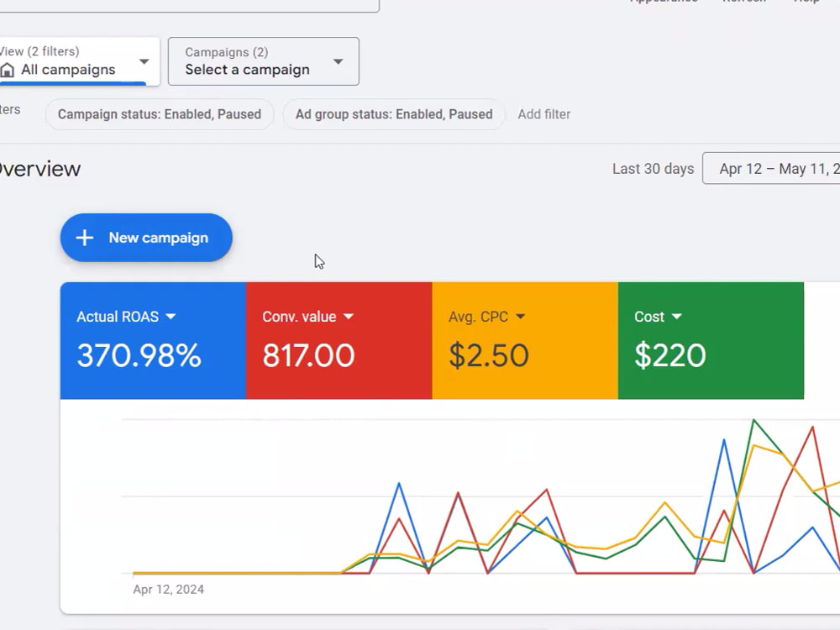The height and width of the screenshot is (630, 840).
Task: Click the Add filter link
Action: click(x=543, y=114)
